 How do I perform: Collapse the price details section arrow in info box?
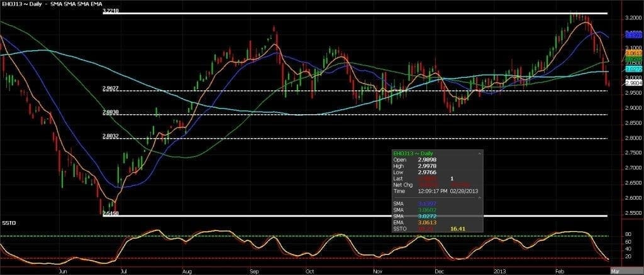click(x=479, y=153)
